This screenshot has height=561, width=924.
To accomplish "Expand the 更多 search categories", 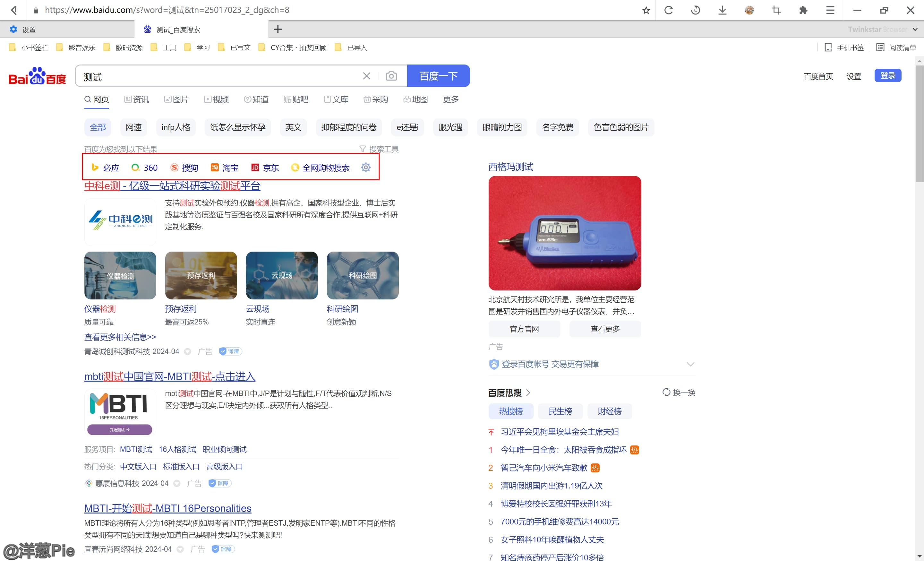I will pyautogui.click(x=450, y=99).
